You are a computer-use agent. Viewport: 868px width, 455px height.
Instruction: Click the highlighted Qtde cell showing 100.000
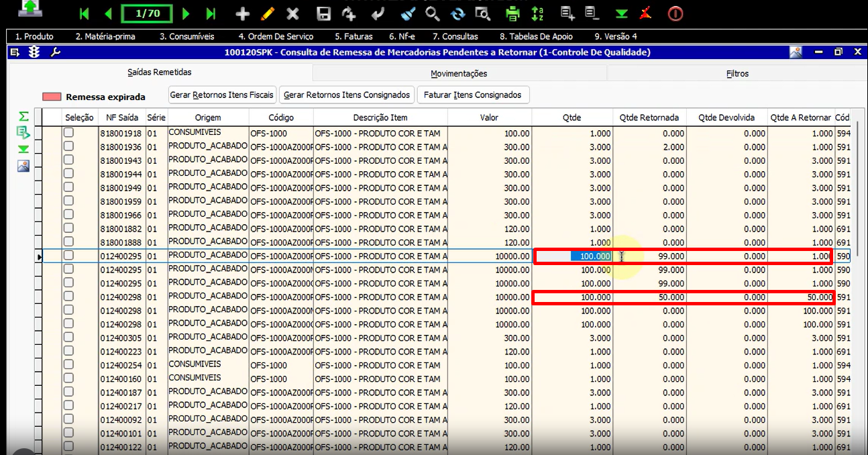[590, 256]
